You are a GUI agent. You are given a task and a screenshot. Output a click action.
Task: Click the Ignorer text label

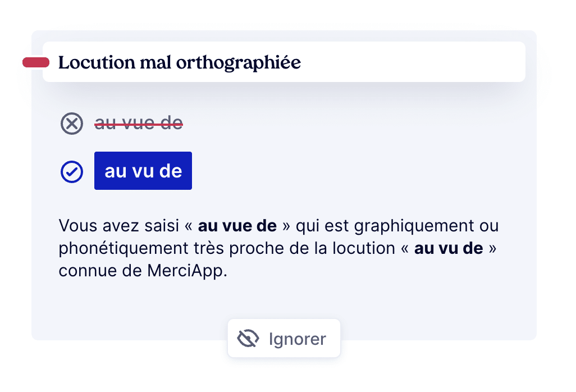[x=297, y=339]
